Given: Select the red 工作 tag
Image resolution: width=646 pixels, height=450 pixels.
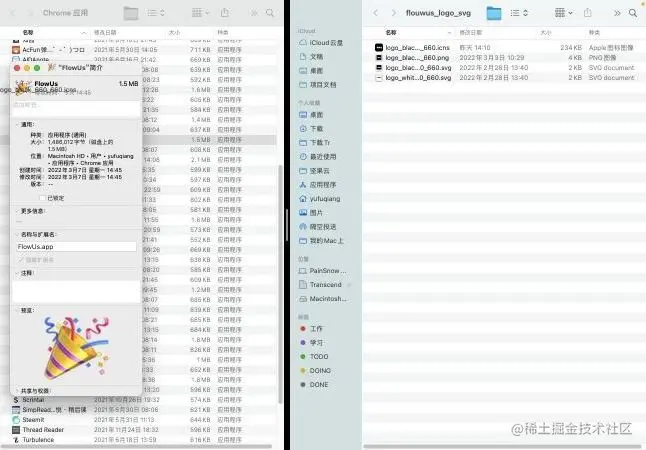Looking at the screenshot, I should click(312, 329).
